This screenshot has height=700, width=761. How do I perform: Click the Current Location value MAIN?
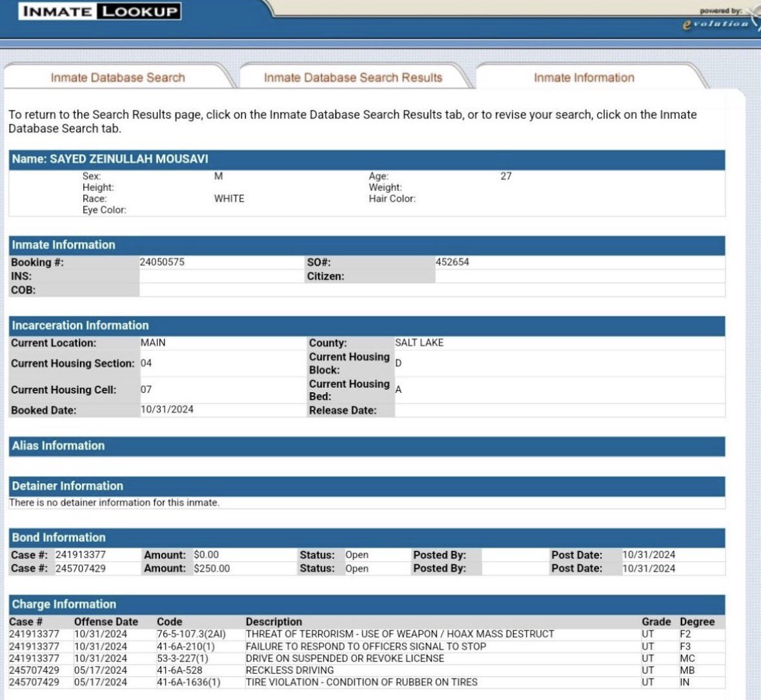pos(153,343)
